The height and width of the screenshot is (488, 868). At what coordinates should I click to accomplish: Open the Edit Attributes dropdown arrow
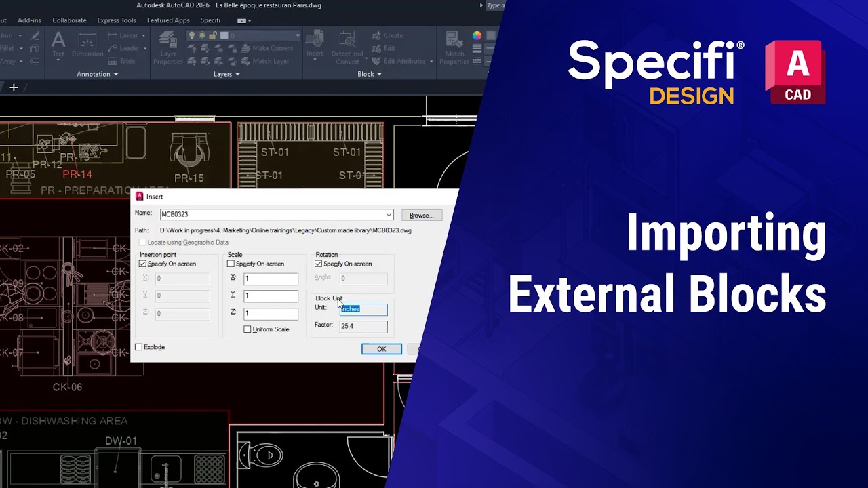pos(431,61)
